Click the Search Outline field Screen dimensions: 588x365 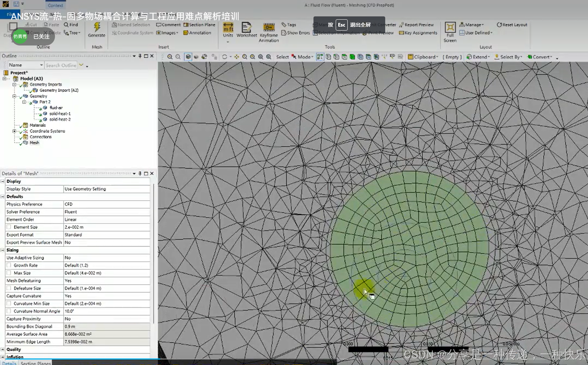click(61, 65)
